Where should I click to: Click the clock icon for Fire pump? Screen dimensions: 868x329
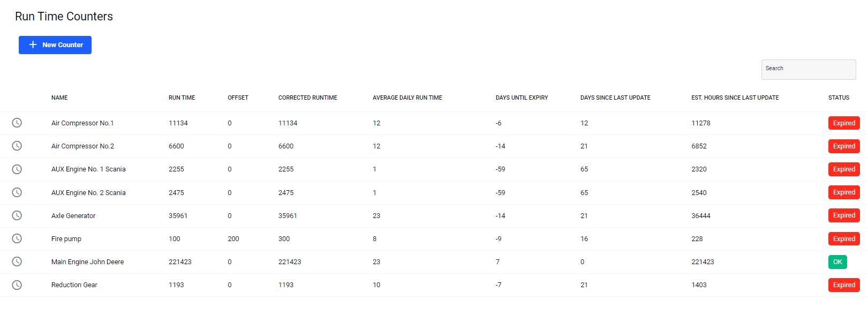pos(17,238)
